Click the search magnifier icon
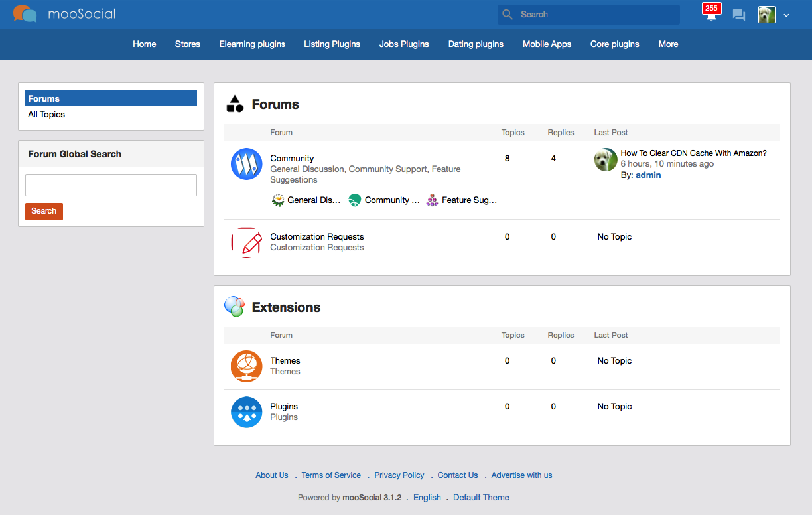Image resolution: width=812 pixels, height=515 pixels. tap(507, 15)
